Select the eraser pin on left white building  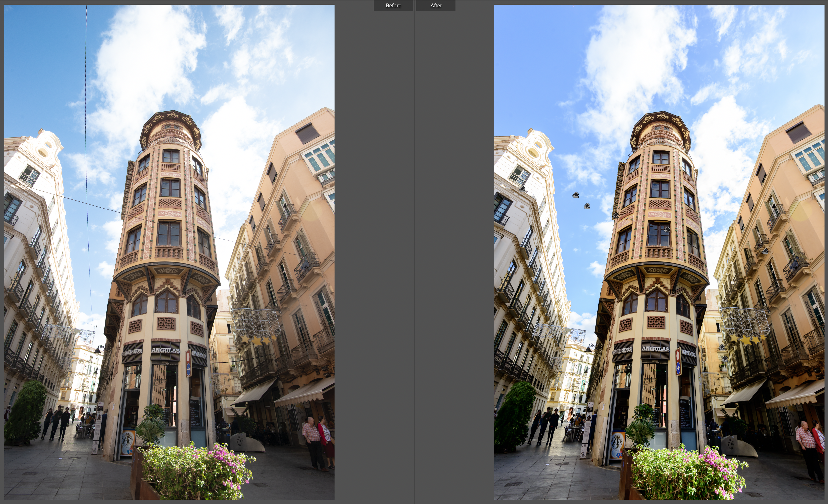click(x=522, y=189)
